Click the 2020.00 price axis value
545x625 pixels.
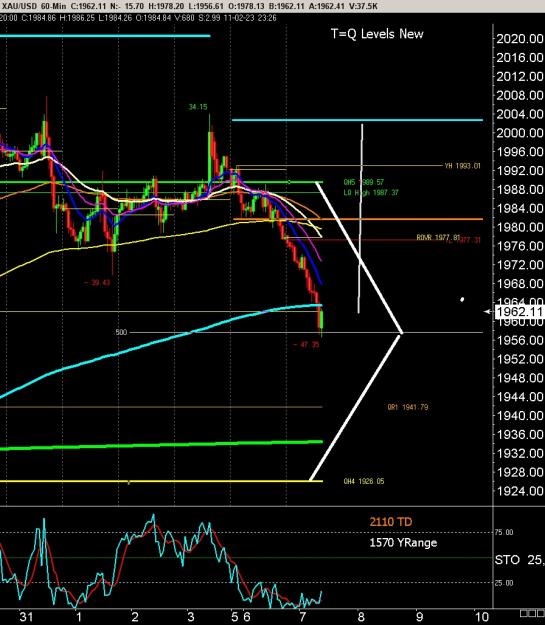pyautogui.click(x=519, y=39)
